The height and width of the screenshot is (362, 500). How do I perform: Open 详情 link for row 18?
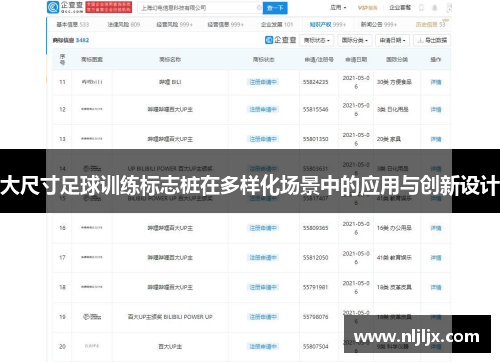point(436,287)
